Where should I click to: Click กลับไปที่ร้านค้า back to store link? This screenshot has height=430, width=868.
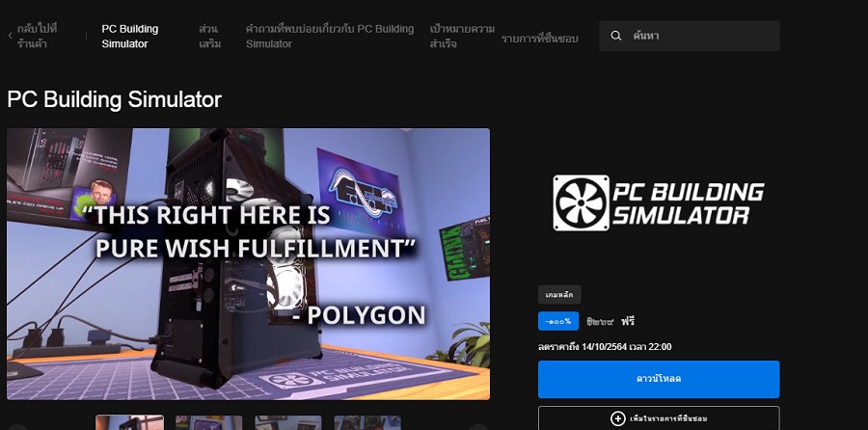click(37, 36)
